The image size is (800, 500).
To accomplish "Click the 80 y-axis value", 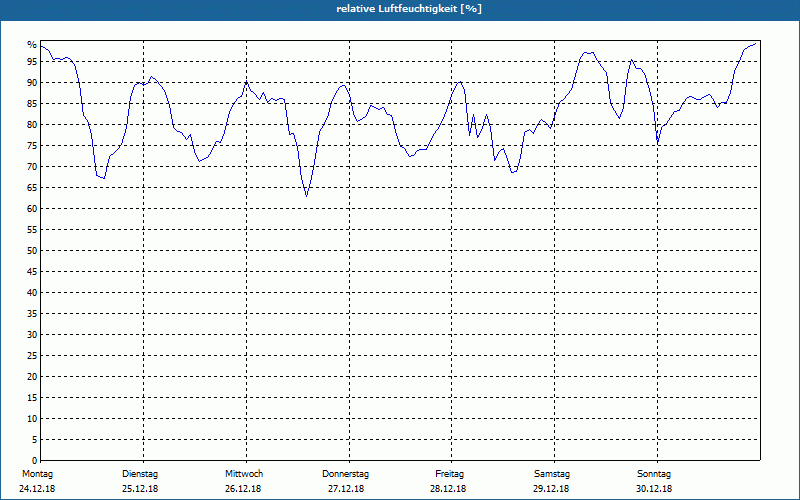I will point(32,124).
